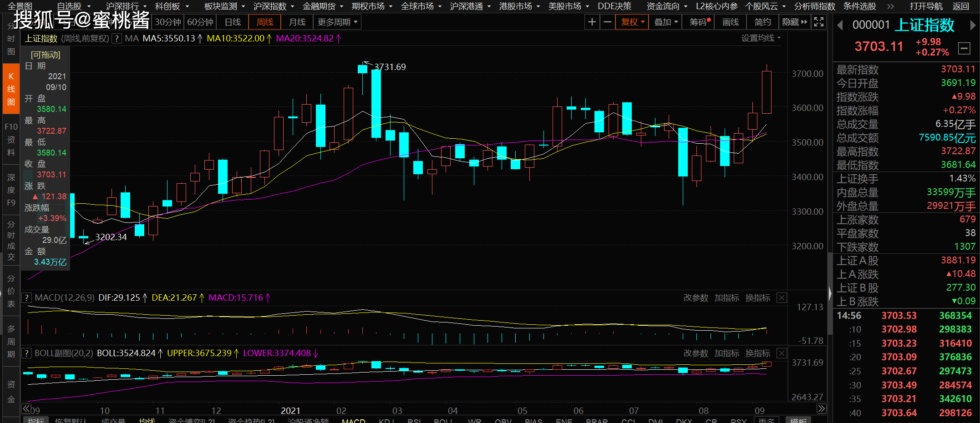The width and height of the screenshot is (980, 423).
Task: Select 周线 weekly period
Action: coord(264,22)
